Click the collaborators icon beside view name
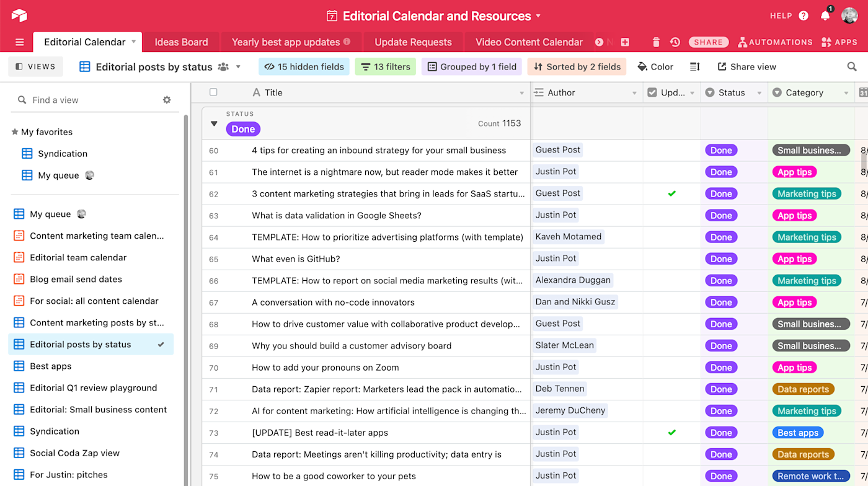The image size is (868, 486). click(223, 67)
